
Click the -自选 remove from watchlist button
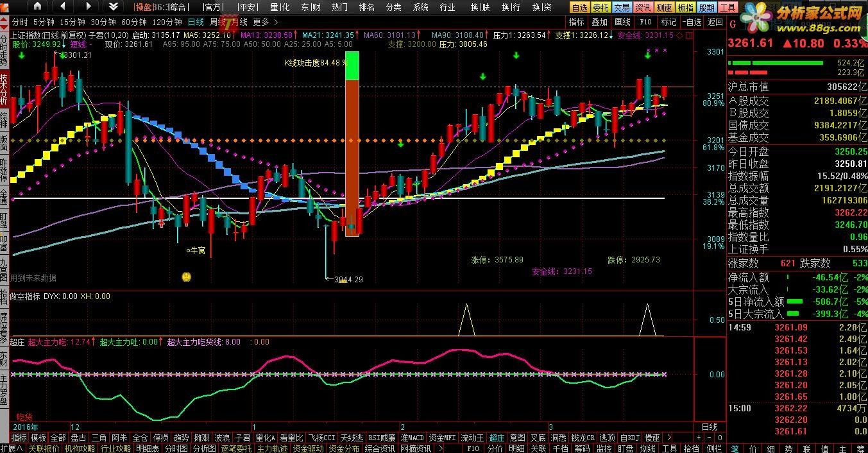tap(692, 22)
